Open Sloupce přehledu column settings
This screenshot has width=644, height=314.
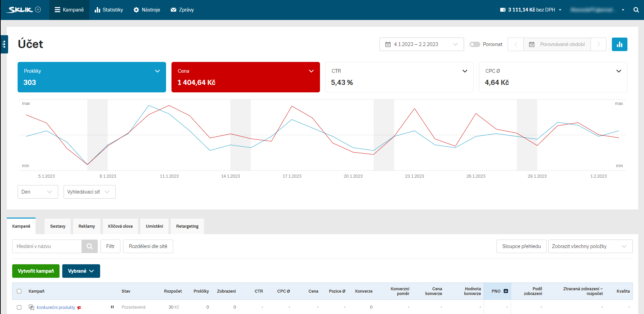(x=521, y=246)
